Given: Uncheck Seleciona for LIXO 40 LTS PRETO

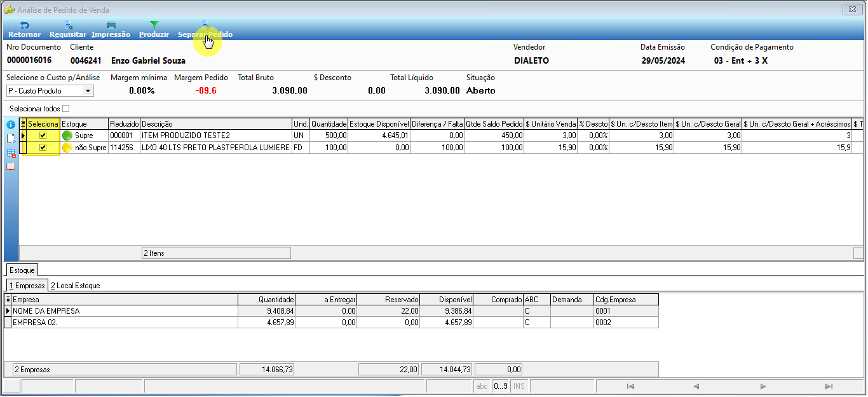Looking at the screenshot, I should [43, 148].
